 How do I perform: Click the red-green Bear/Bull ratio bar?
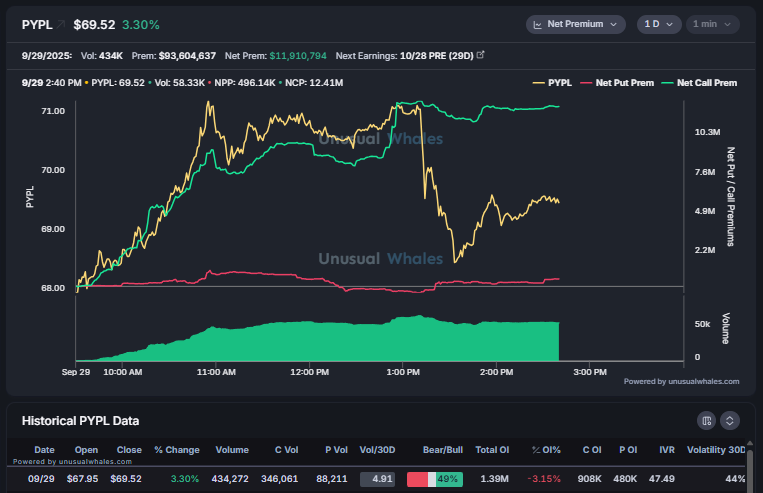tap(434, 480)
